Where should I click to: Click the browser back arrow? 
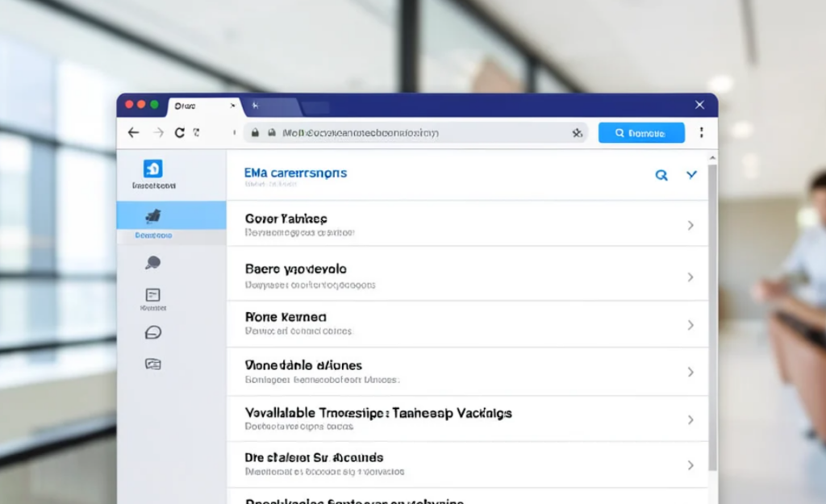click(x=133, y=133)
